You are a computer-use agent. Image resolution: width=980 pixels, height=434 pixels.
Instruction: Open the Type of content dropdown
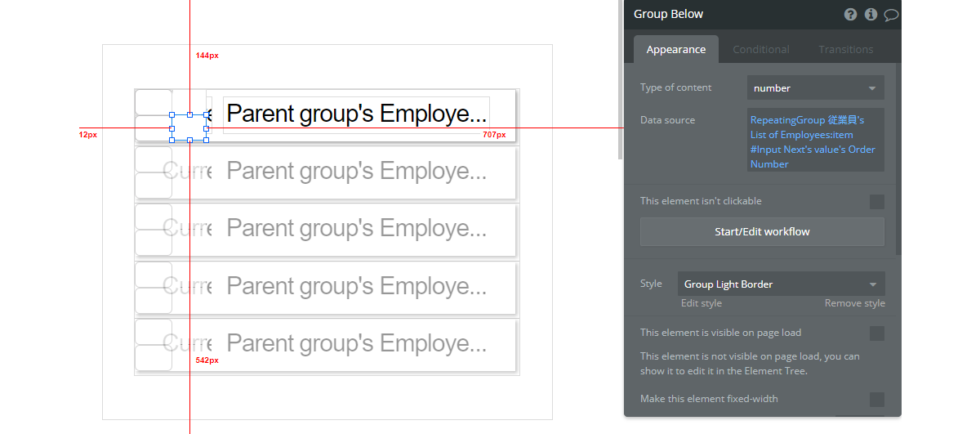coord(815,88)
